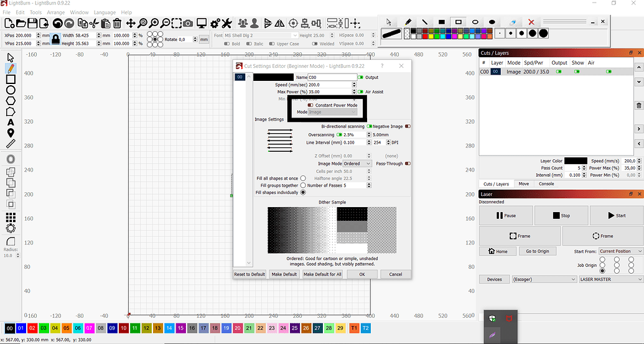Delete selection with trash can icon
Viewport: 644px width, 344px height.
pos(117,24)
